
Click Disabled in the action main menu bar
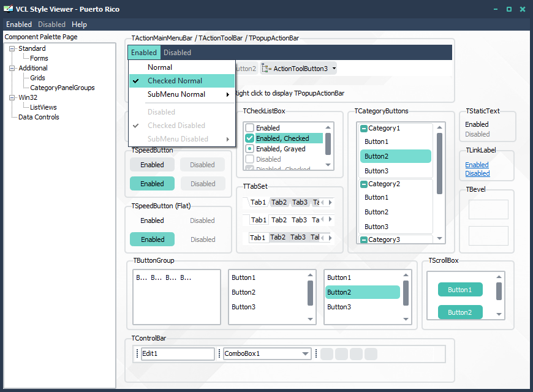tap(178, 53)
